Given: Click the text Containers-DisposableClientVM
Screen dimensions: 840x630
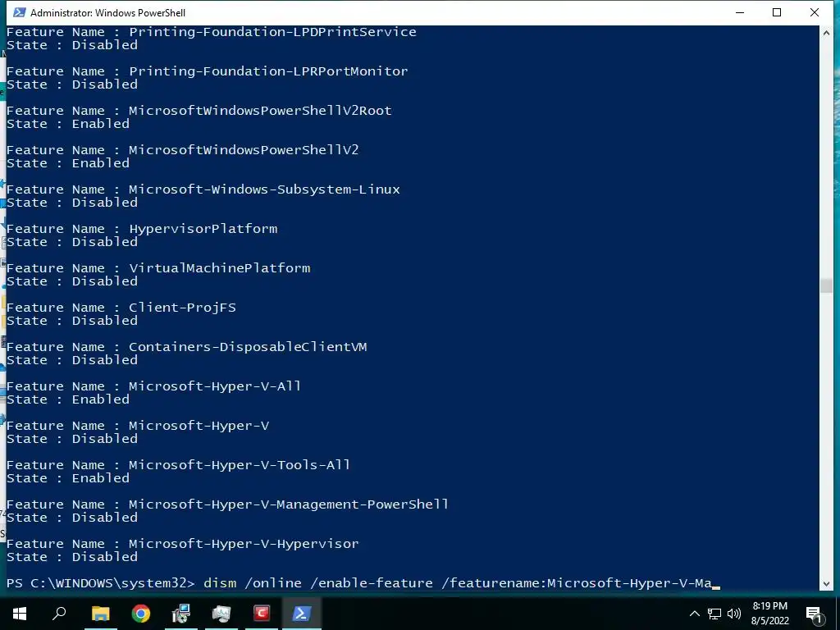Looking at the screenshot, I should [248, 347].
